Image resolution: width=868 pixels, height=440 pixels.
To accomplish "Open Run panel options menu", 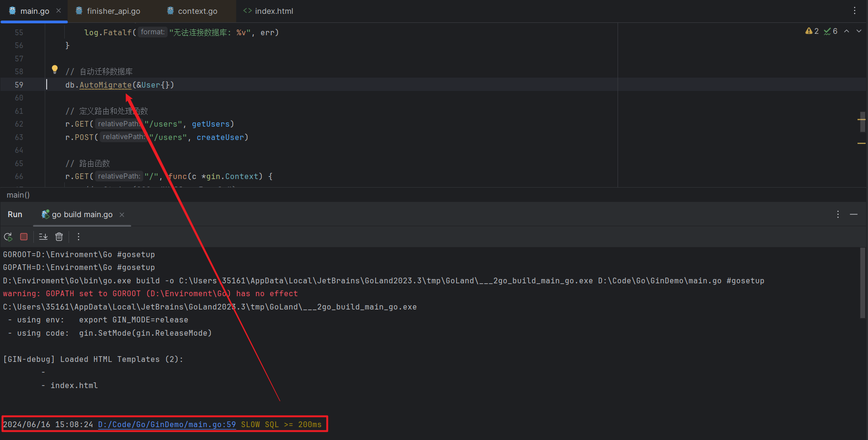I will (x=838, y=214).
